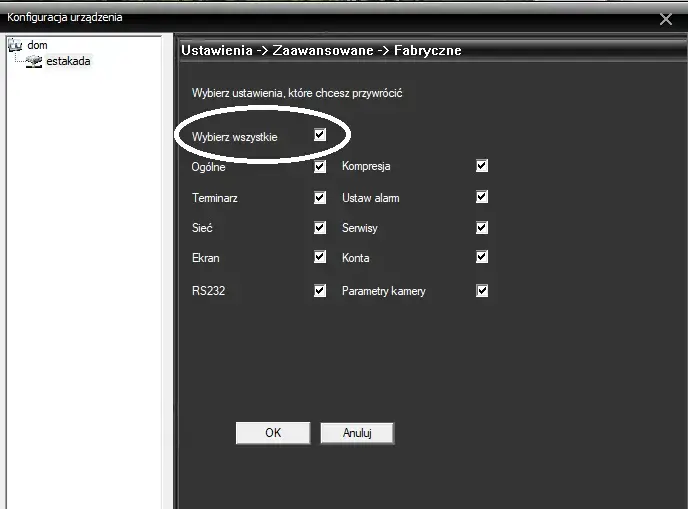The image size is (688, 509).
Task: Toggle the Ekran checkbox
Action: [x=320, y=257]
